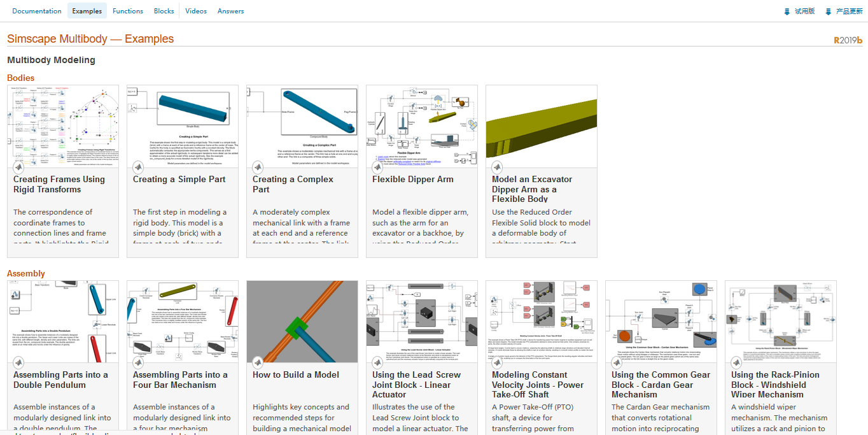The height and width of the screenshot is (435, 868).
Task: Open the Functions tab
Action: pyautogui.click(x=128, y=11)
